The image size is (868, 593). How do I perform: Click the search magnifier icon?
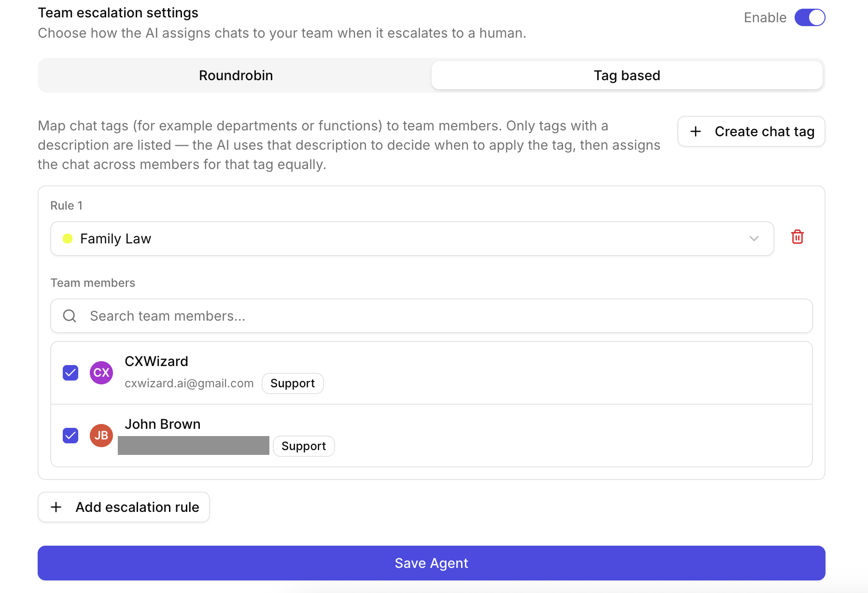tap(70, 316)
